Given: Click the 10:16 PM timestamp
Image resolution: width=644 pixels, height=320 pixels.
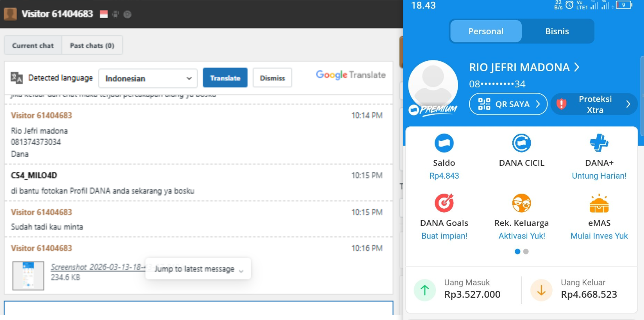Looking at the screenshot, I should (367, 248).
